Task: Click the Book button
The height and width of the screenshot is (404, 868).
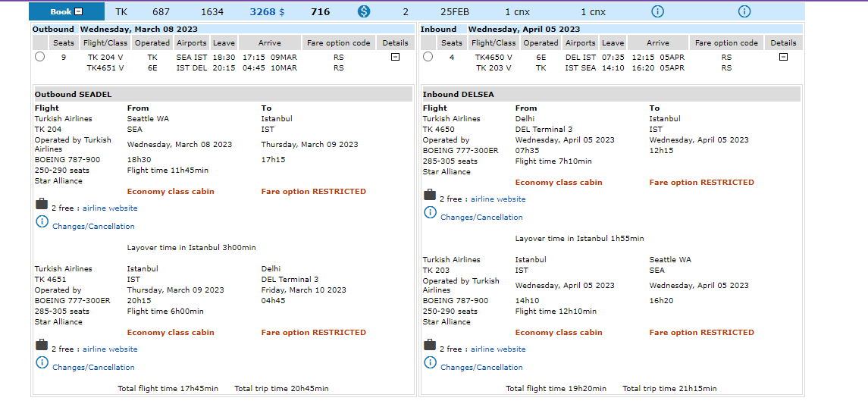Action: click(67, 11)
